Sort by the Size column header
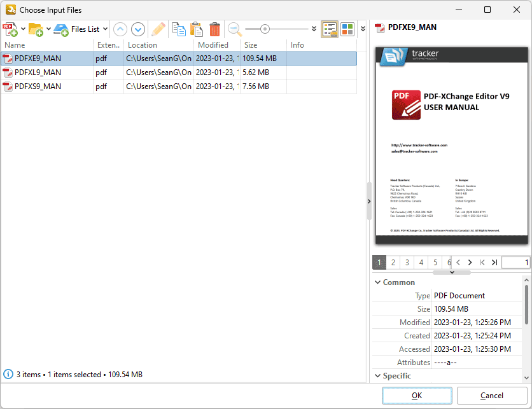Screen dimensions: 532x409 click(x=263, y=45)
